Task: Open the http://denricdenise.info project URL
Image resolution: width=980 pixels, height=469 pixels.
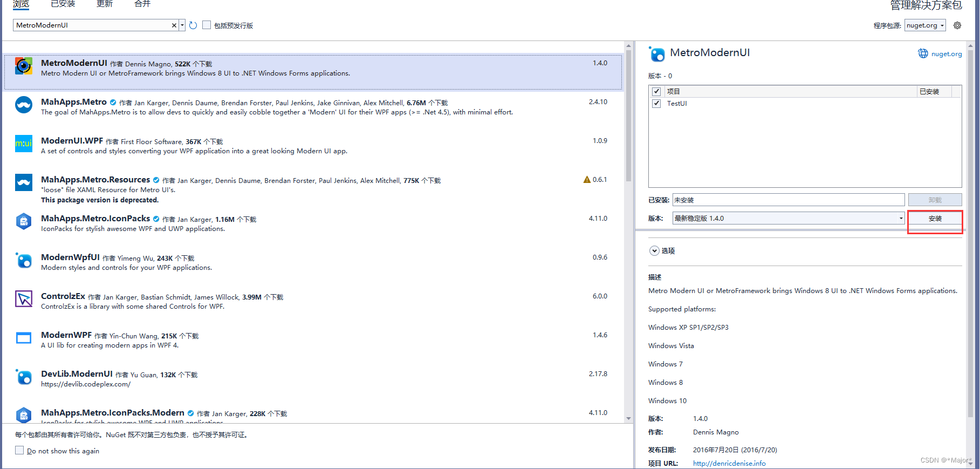Action: coord(729,463)
